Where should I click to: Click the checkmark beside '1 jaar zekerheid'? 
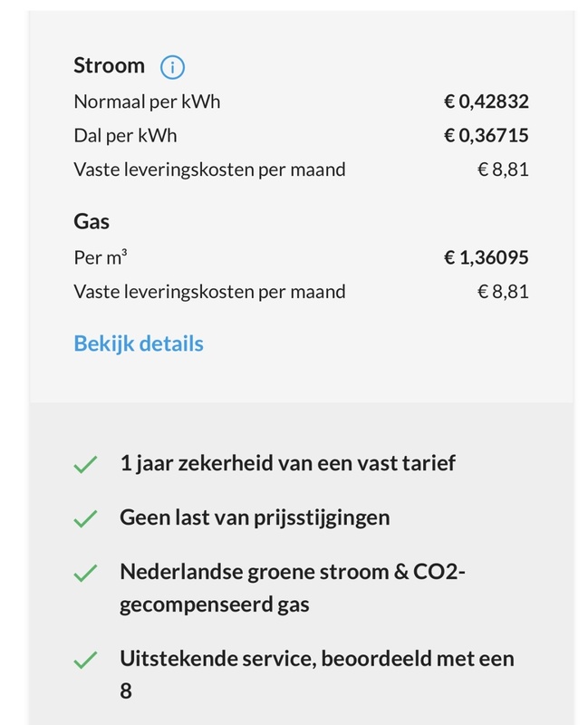[x=85, y=465]
